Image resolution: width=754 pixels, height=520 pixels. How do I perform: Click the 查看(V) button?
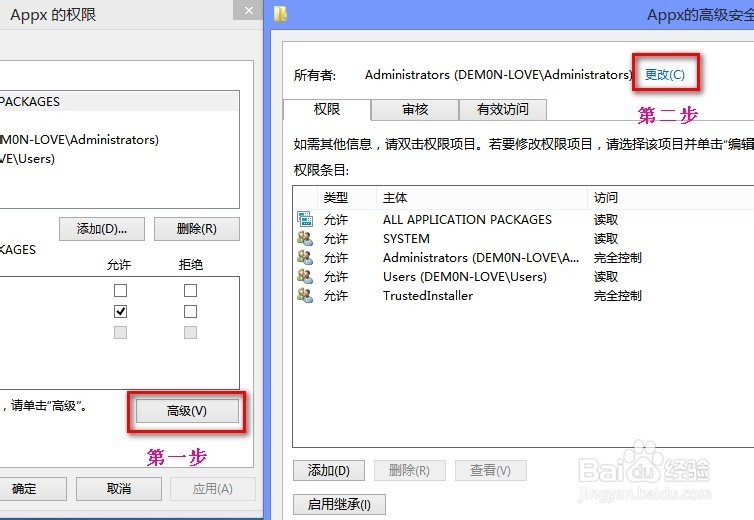pyautogui.click(x=490, y=470)
